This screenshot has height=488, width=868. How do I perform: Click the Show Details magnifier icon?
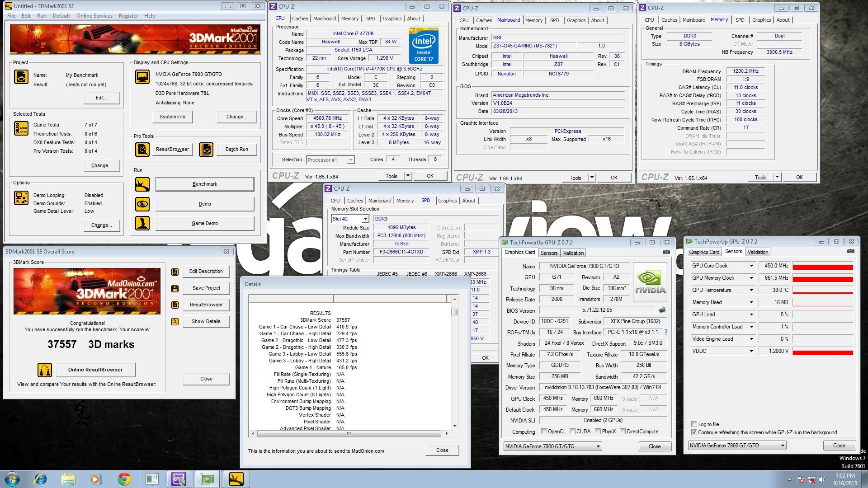pos(175,322)
